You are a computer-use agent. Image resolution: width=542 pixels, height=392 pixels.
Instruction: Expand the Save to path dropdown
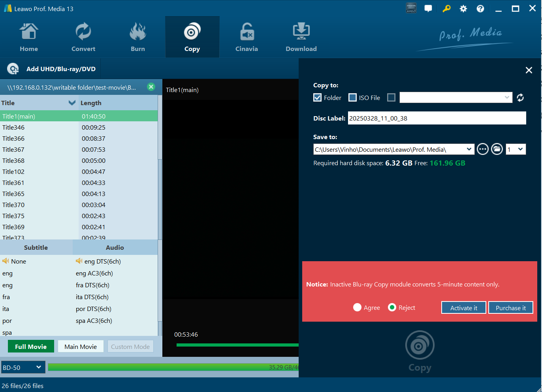(469, 149)
